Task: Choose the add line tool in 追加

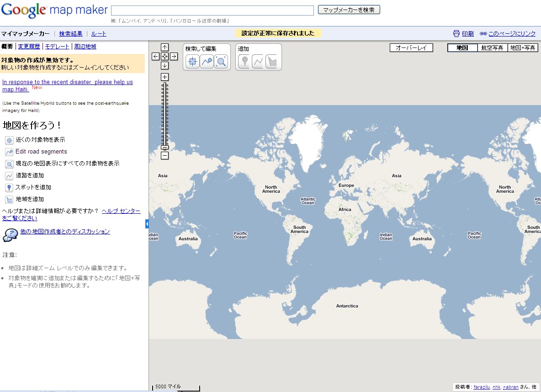Action: tap(258, 61)
